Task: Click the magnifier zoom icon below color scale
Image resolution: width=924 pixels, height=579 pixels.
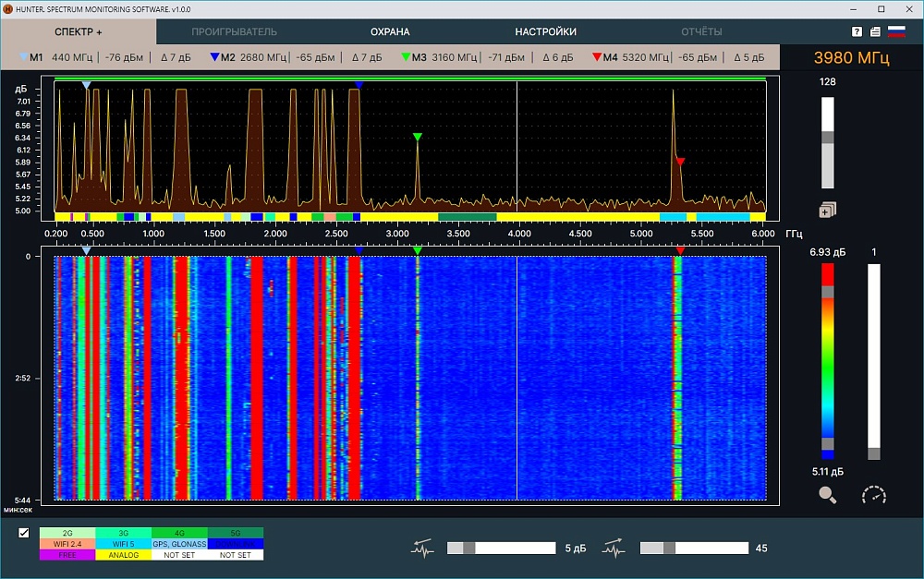Action: (827, 495)
